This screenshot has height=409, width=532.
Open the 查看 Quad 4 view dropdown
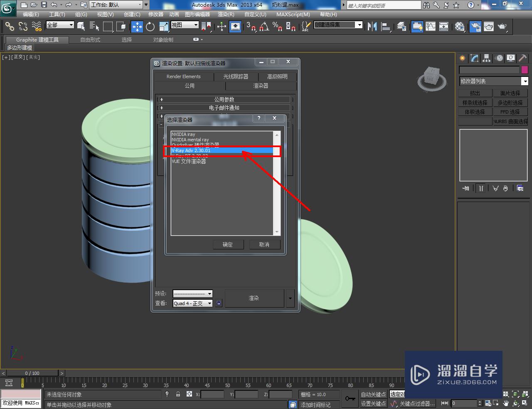click(192, 303)
